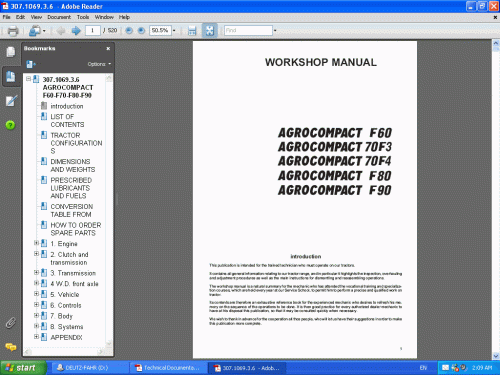Click the zoom in plus button

[141, 31]
